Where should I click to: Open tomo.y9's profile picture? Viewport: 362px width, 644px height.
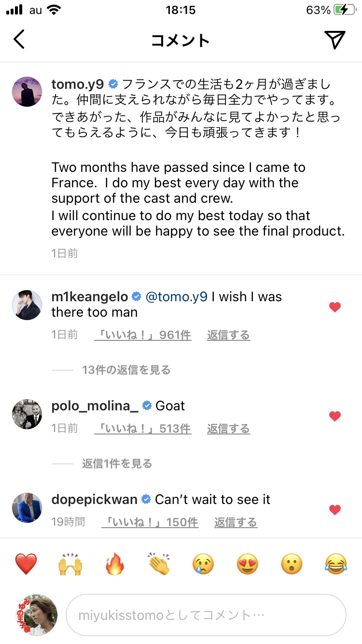pos(27,91)
